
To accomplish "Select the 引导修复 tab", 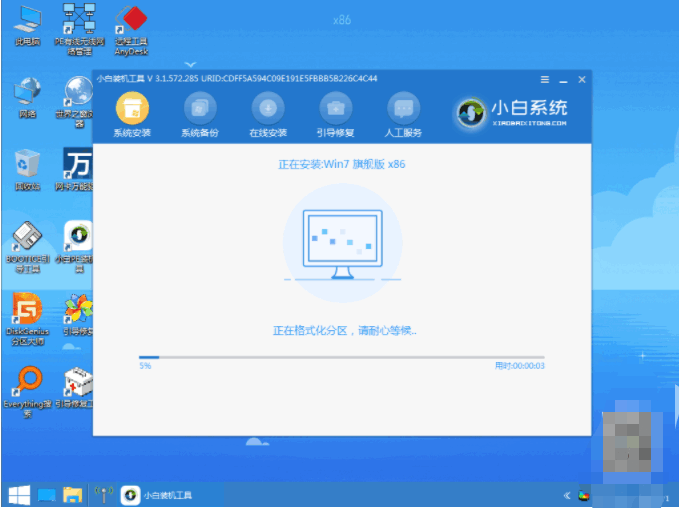I will click(336, 115).
